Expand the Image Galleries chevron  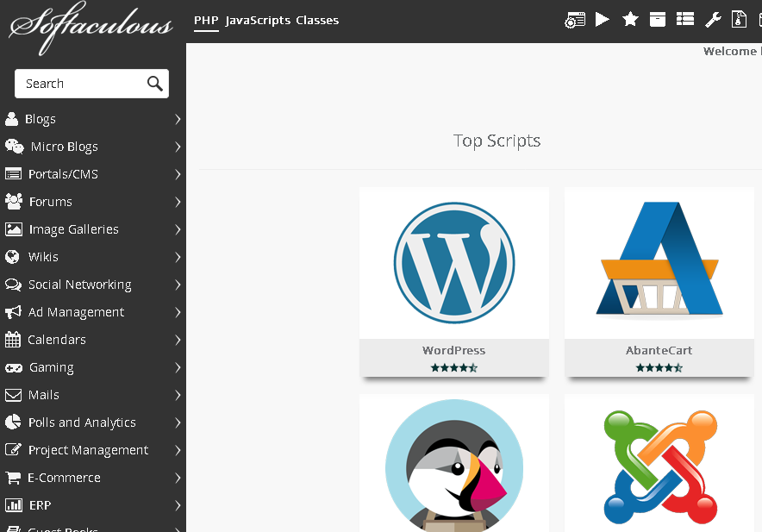click(178, 229)
